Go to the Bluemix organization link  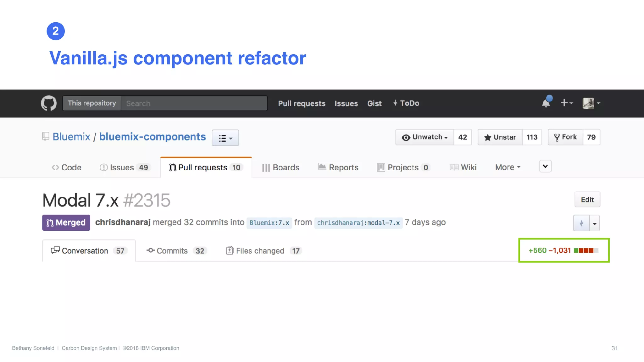(x=71, y=137)
